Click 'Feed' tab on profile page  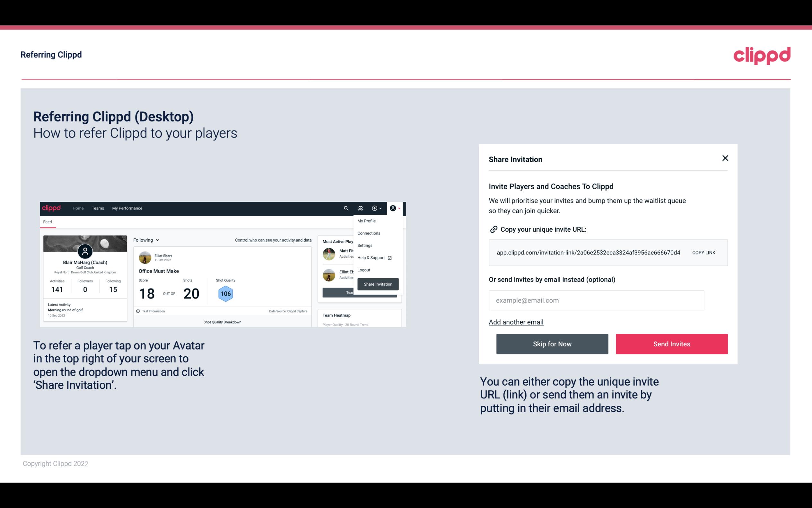click(47, 221)
